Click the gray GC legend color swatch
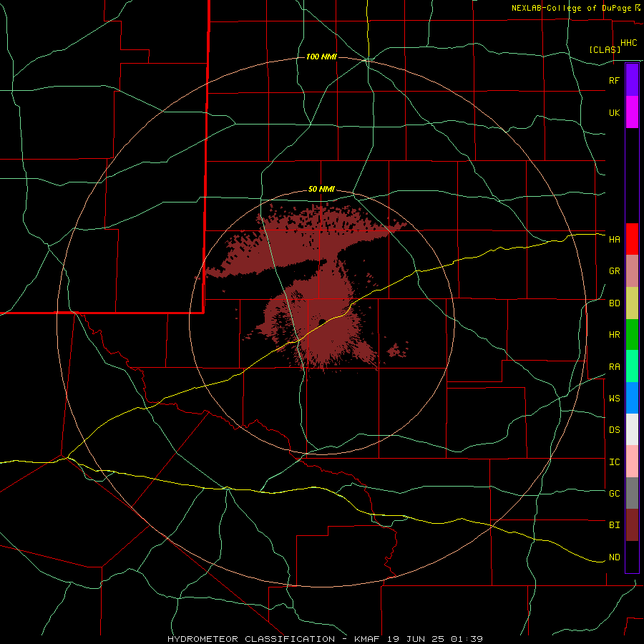The image size is (644, 644). [632, 493]
